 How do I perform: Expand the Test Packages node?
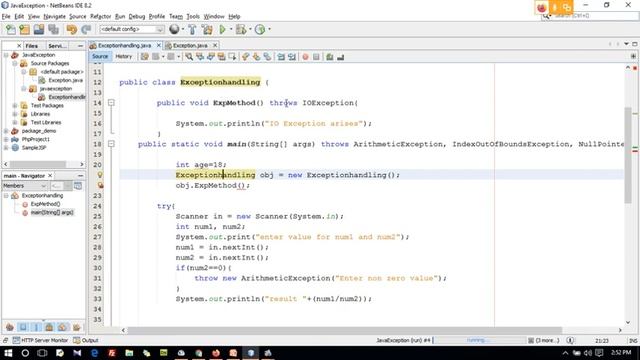coord(15,105)
